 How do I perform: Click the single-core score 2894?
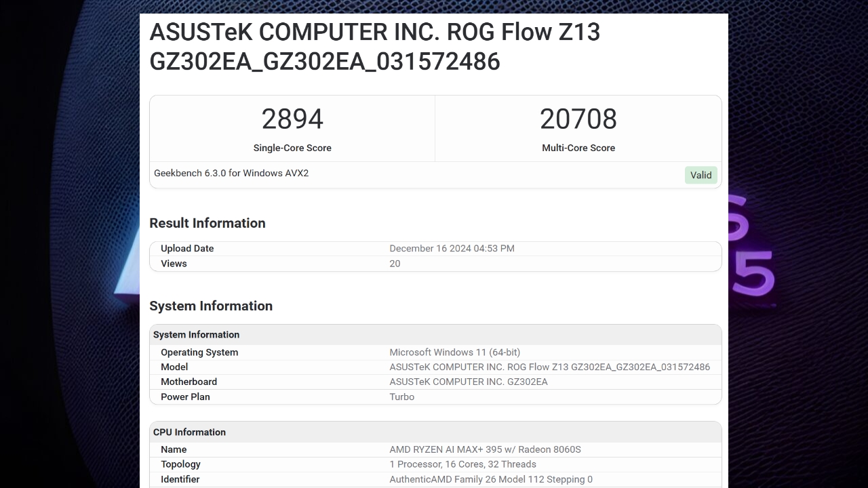coord(292,119)
